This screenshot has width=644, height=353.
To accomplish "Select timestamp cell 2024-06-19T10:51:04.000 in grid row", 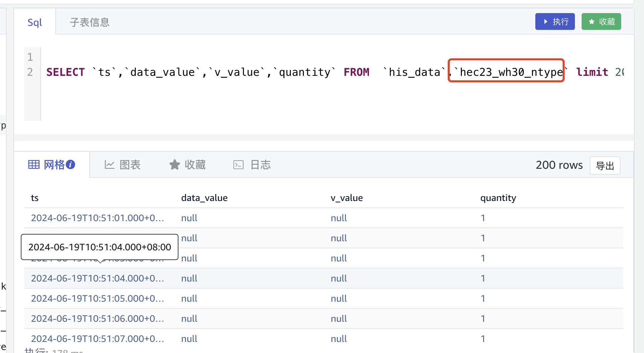I will pos(98,279).
